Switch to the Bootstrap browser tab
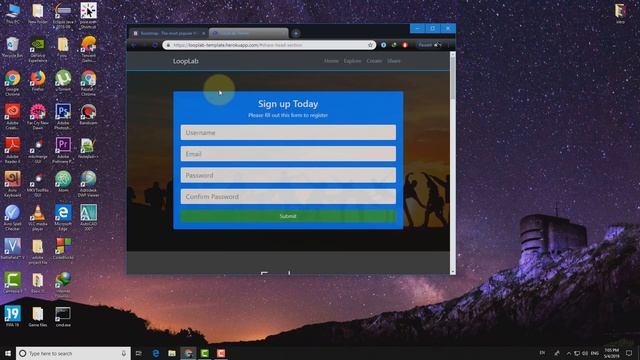 click(169, 33)
